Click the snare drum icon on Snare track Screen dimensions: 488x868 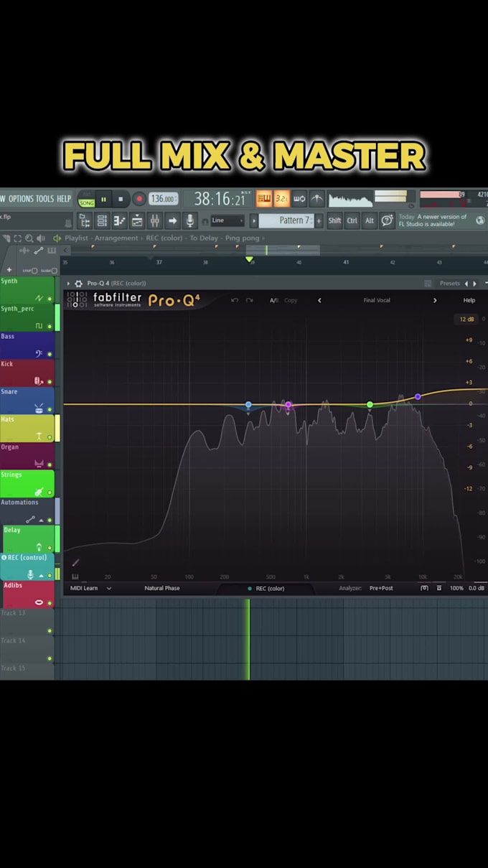point(39,409)
